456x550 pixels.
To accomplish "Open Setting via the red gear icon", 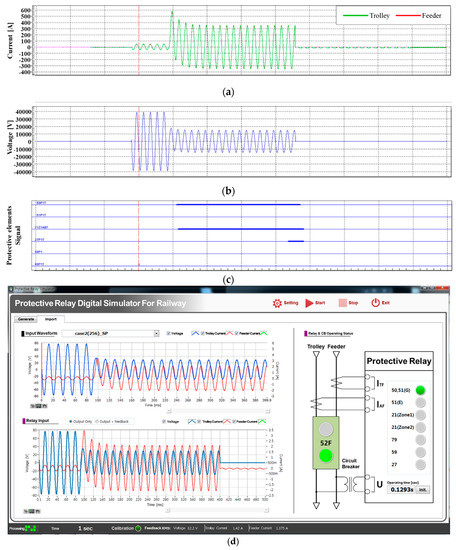I will 277,303.
